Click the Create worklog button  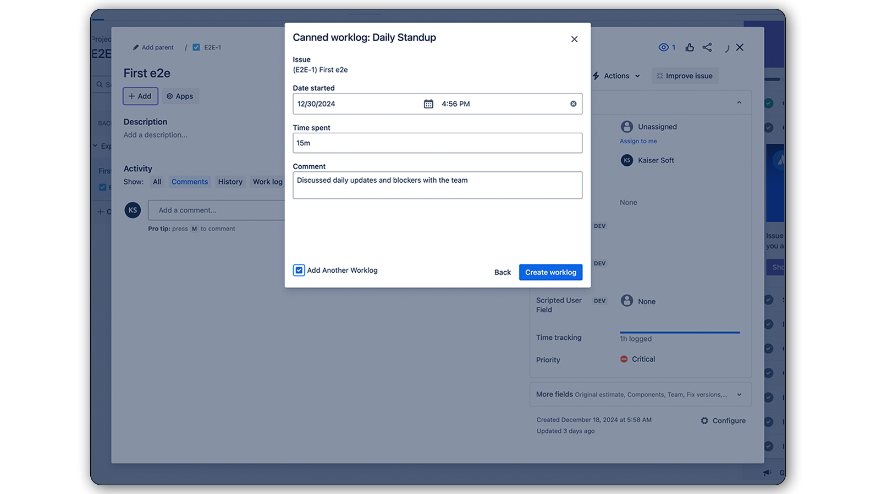tap(550, 272)
